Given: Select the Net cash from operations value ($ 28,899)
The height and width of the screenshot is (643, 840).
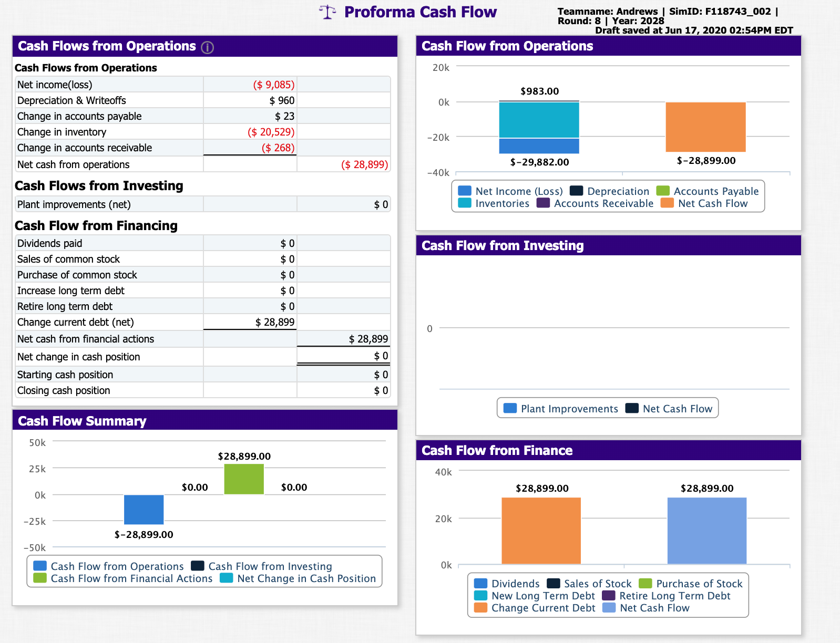Looking at the screenshot, I should click(x=365, y=164).
